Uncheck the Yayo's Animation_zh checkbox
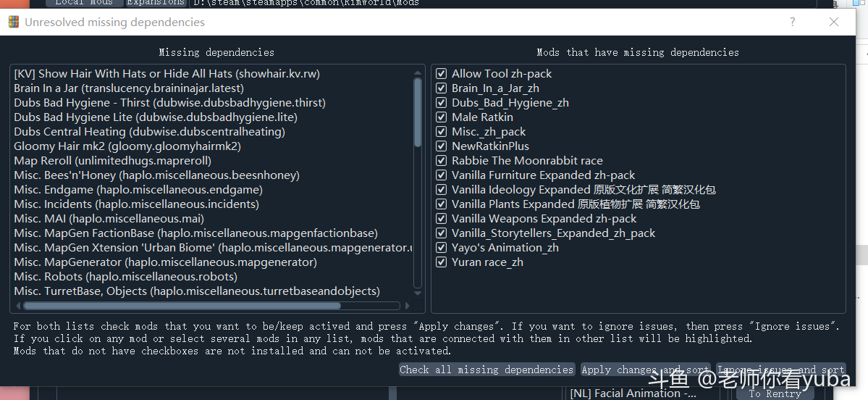 [442, 248]
